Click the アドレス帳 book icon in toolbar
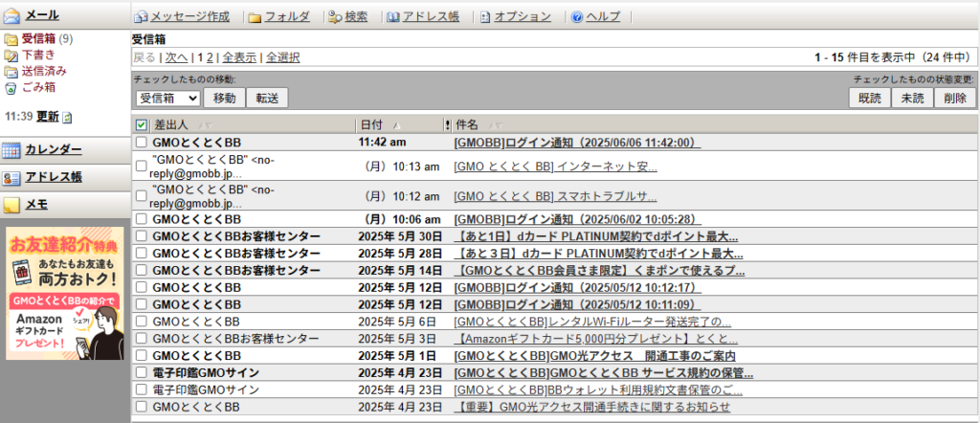 click(x=393, y=17)
